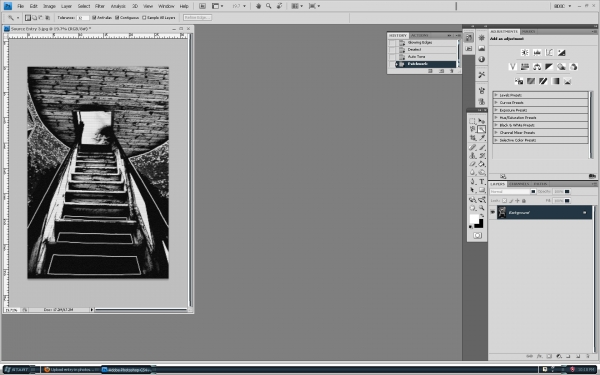Expand Hue/Saturation Presets list
This screenshot has width=600, height=375.
(496, 117)
